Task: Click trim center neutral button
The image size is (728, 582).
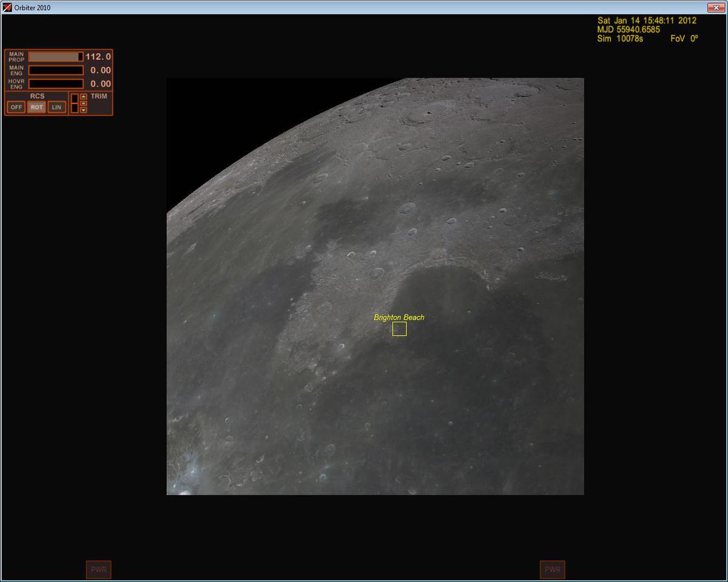Action: pos(84,103)
